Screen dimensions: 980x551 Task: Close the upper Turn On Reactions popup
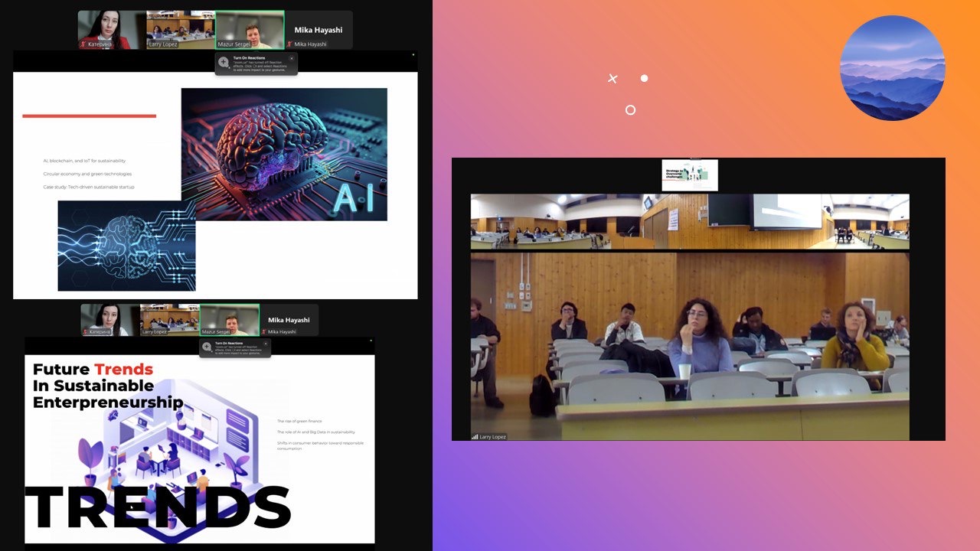coord(291,58)
